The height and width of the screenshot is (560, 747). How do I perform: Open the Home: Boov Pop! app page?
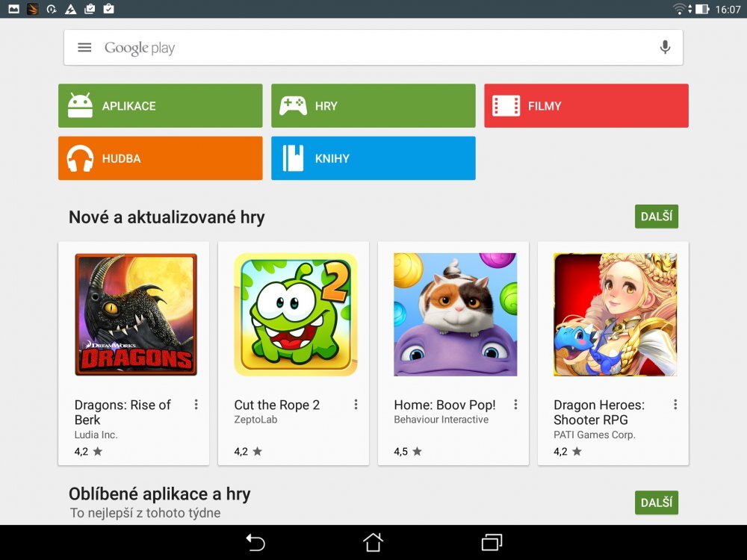point(452,314)
